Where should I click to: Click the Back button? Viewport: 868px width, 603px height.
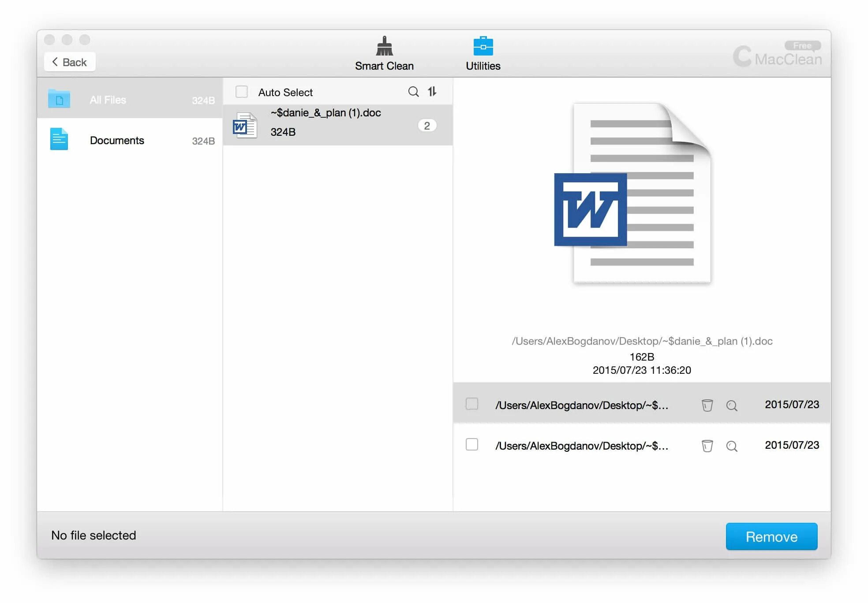pos(70,62)
